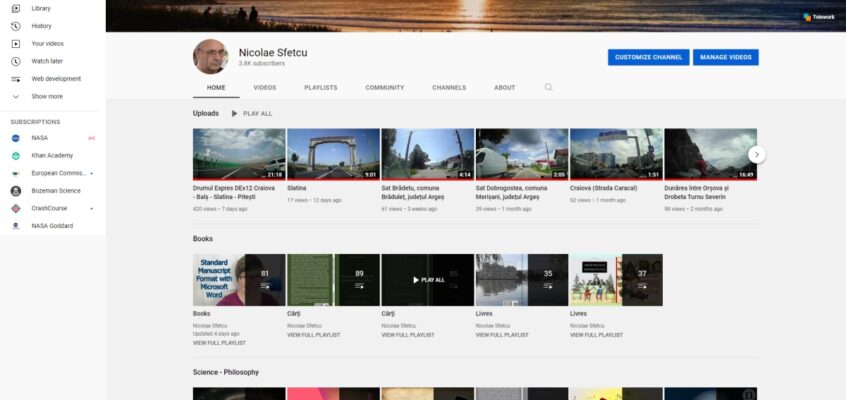This screenshot has width=846, height=400.
Task: Click the channel search magnifier icon
Action: 549,87
